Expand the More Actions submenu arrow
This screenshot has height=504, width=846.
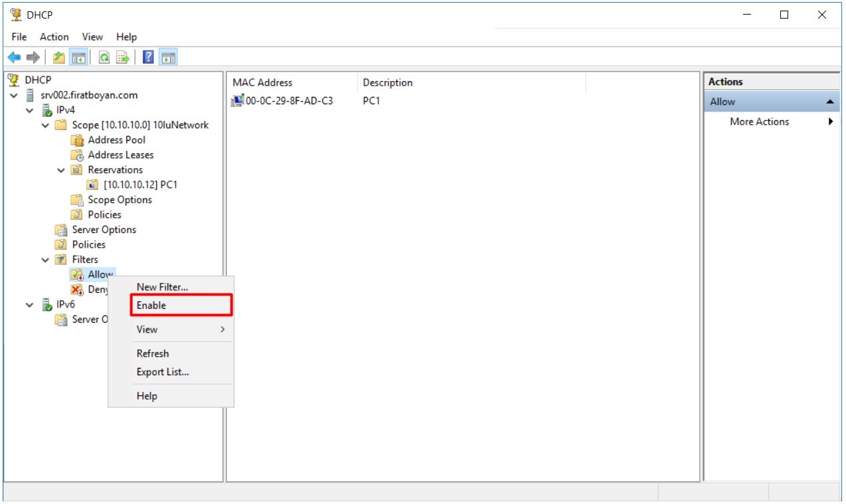pos(831,122)
